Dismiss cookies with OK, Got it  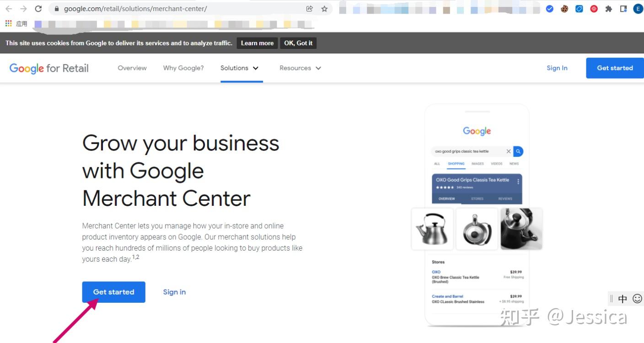click(298, 43)
